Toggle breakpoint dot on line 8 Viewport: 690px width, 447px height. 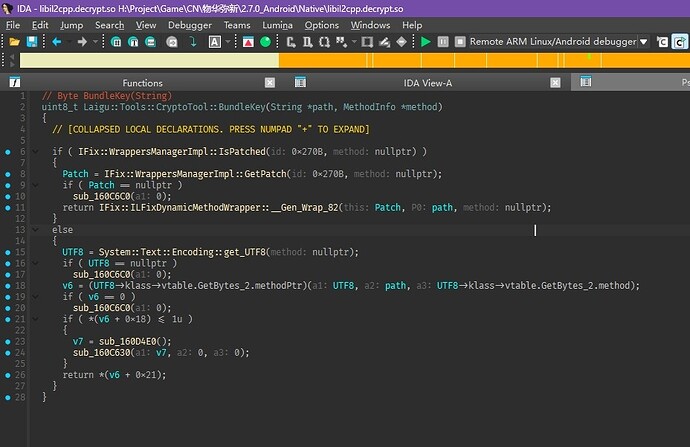(7, 174)
